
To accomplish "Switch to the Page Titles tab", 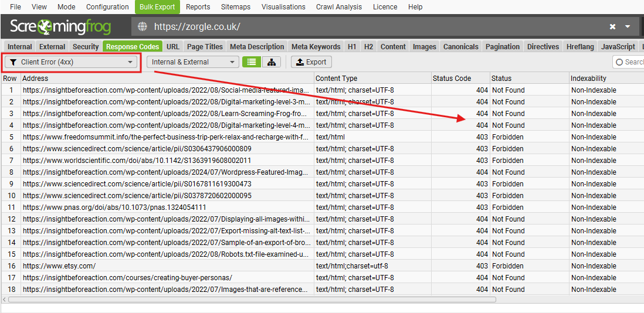I will point(204,46).
